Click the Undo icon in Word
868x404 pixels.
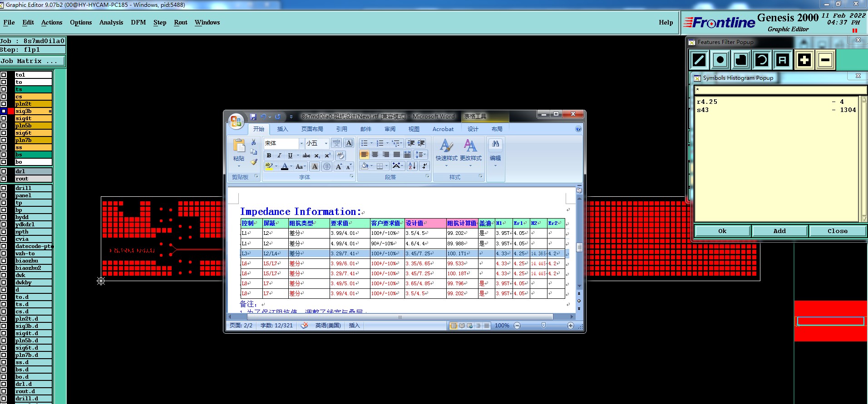click(x=263, y=117)
